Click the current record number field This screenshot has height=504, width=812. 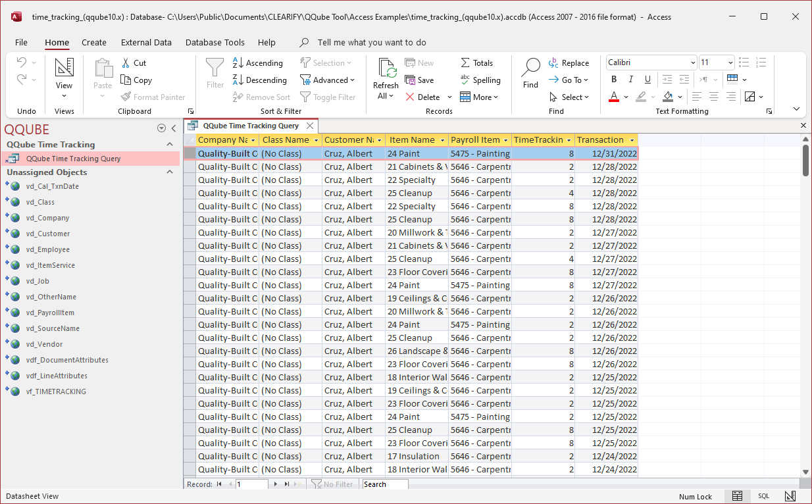tap(252, 484)
